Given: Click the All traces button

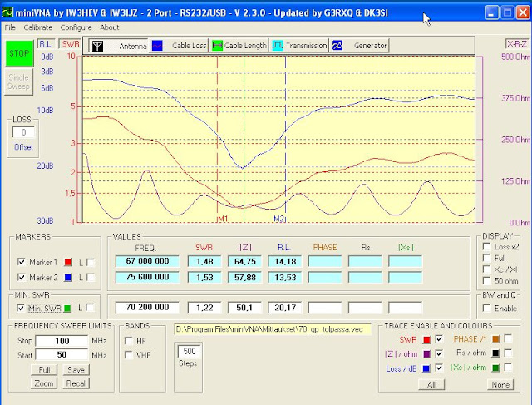Looking at the screenshot, I should tap(431, 385).
